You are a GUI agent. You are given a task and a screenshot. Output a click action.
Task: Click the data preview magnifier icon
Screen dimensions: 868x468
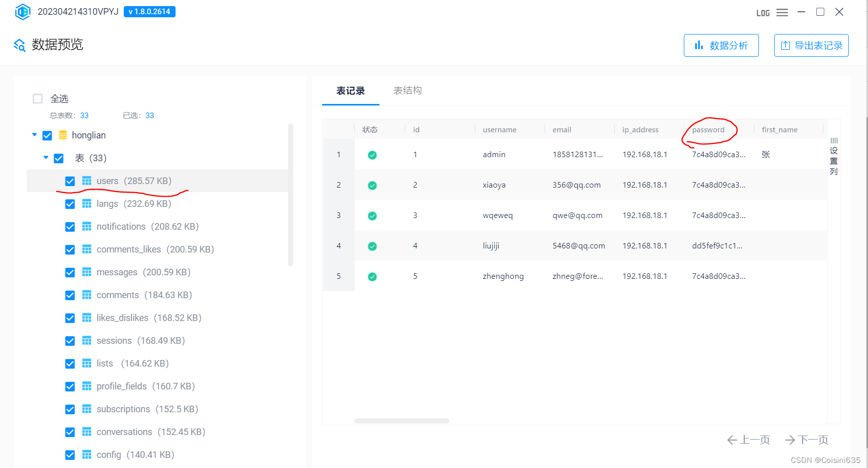click(19, 45)
